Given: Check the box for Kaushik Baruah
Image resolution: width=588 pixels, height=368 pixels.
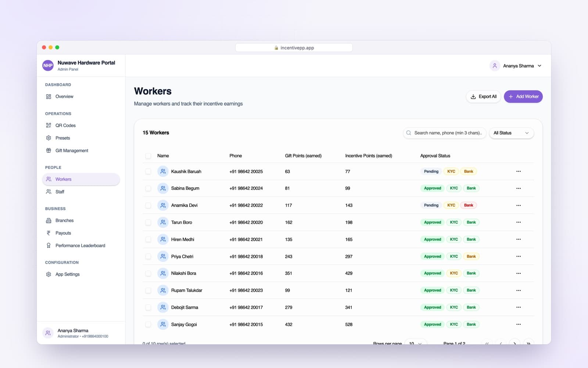Looking at the screenshot, I should click(148, 171).
